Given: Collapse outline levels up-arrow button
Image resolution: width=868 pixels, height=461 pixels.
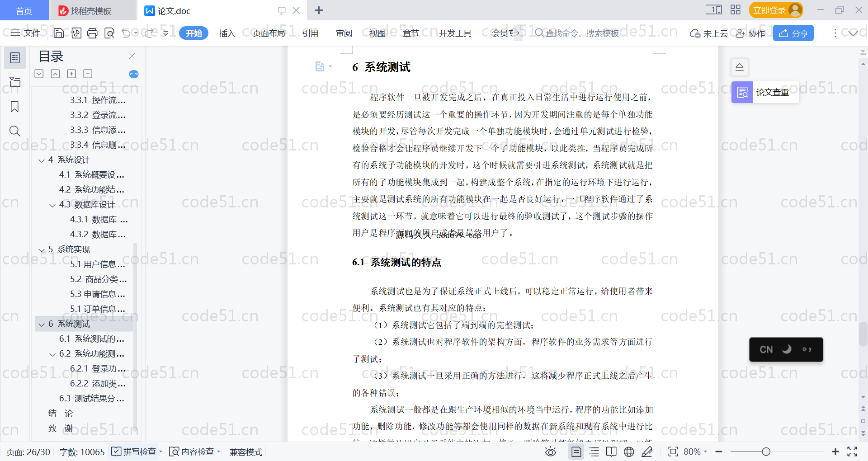Looking at the screenshot, I should click(x=55, y=74).
